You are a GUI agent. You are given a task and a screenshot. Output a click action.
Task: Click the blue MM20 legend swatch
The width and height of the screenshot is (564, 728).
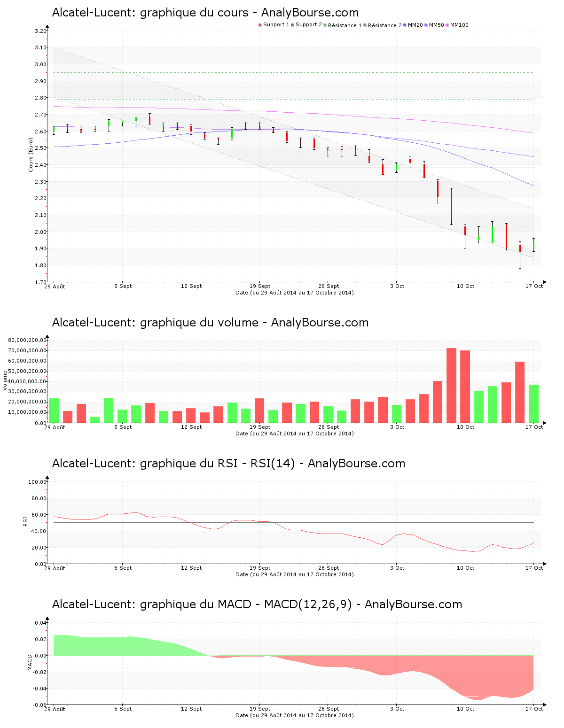click(405, 25)
